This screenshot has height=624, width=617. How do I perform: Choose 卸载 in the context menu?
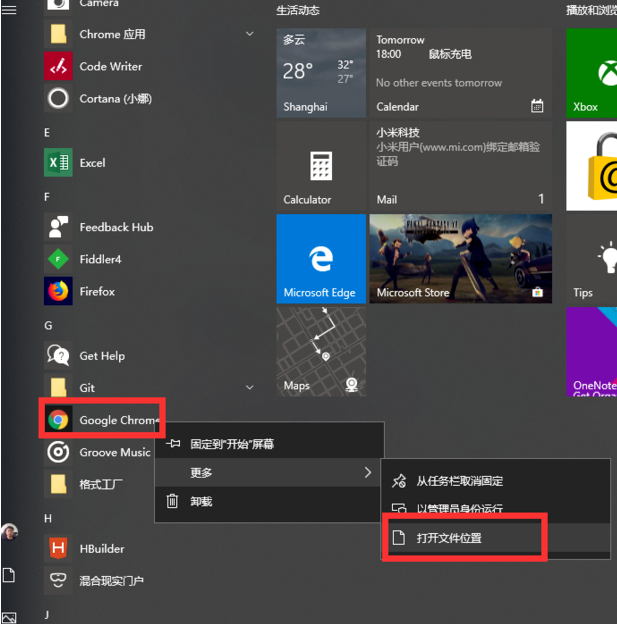tap(269, 501)
